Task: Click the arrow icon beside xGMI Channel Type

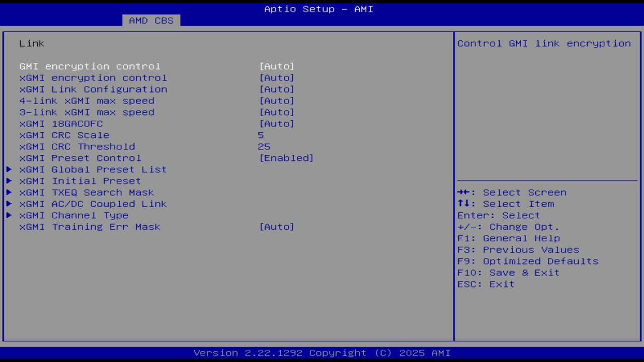Action: tap(9, 216)
